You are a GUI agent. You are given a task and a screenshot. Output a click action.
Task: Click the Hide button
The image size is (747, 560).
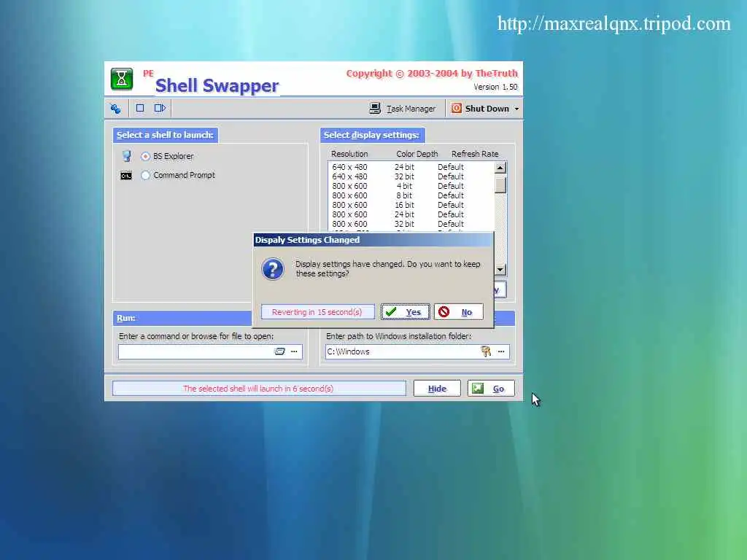coord(437,389)
